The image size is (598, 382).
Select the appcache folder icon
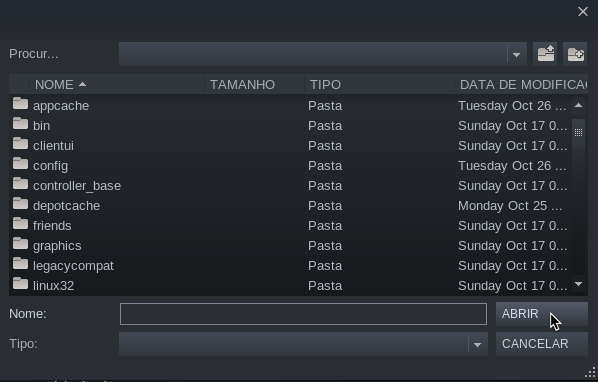click(x=20, y=103)
